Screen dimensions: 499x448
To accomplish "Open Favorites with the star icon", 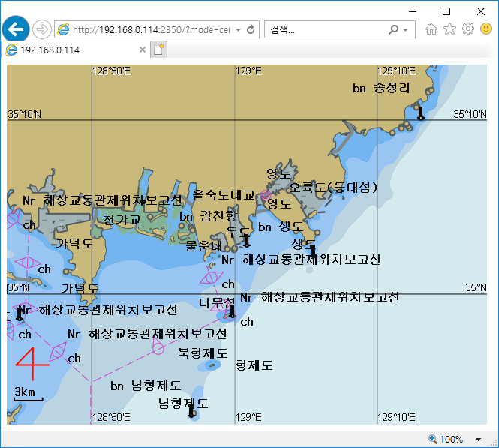I will (x=449, y=29).
